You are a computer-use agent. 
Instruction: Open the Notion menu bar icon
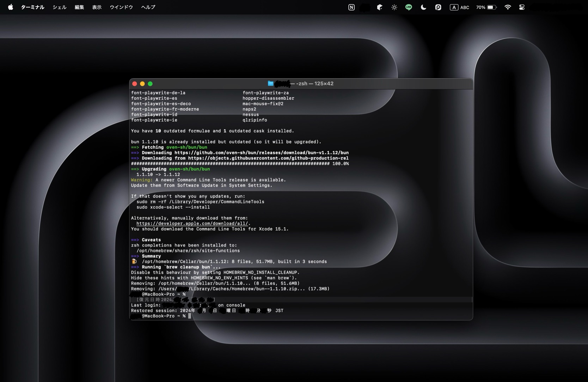(351, 7)
